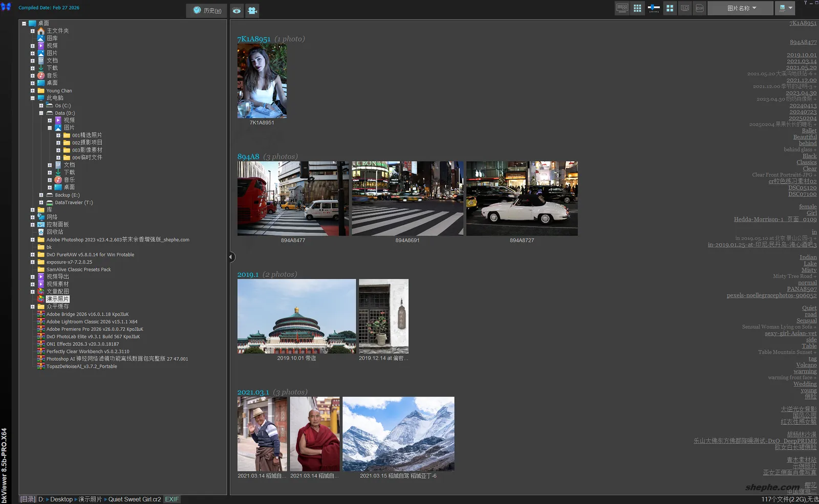Click Desktop in the status bar path
Viewport: 819px width, 504px height.
point(61,499)
